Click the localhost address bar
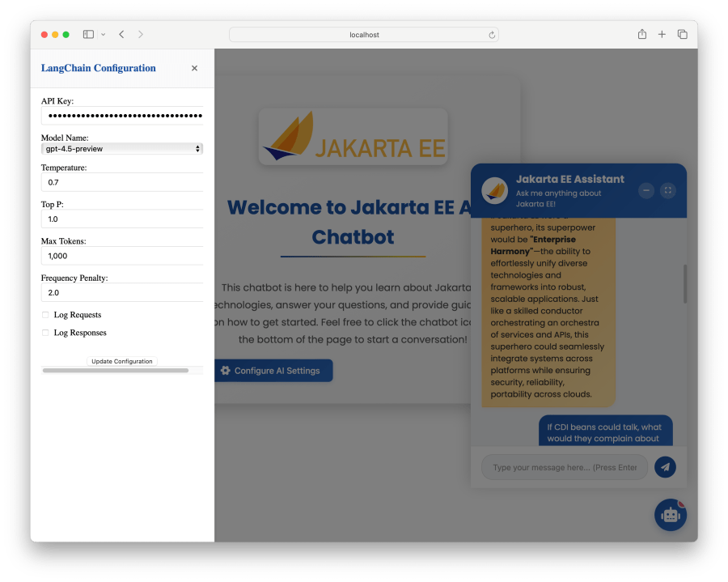 pos(363,35)
